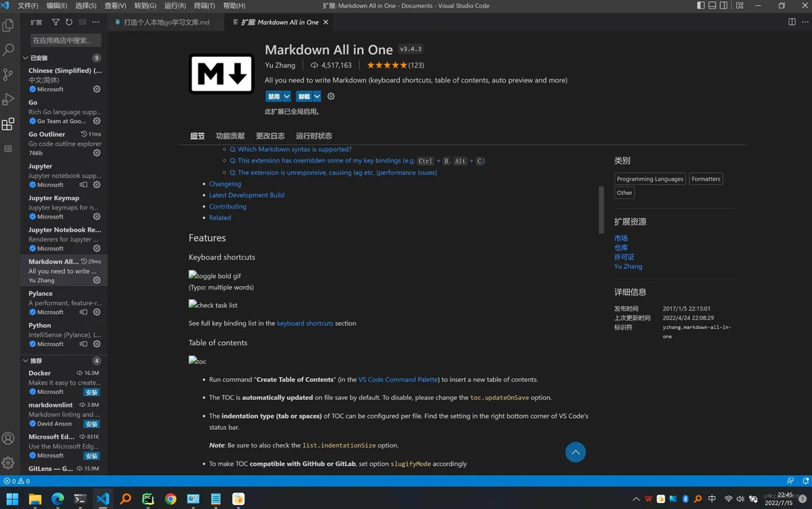
Task: Select the Formatters category tag
Action: 706,179
